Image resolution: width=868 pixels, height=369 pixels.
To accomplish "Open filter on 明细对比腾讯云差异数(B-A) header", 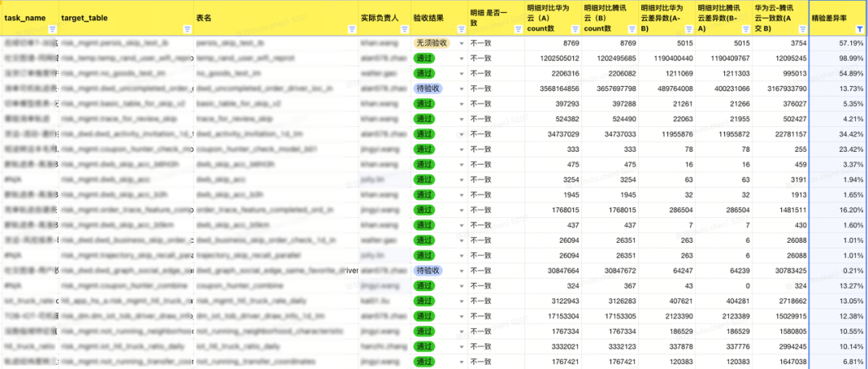I will tap(745, 30).
